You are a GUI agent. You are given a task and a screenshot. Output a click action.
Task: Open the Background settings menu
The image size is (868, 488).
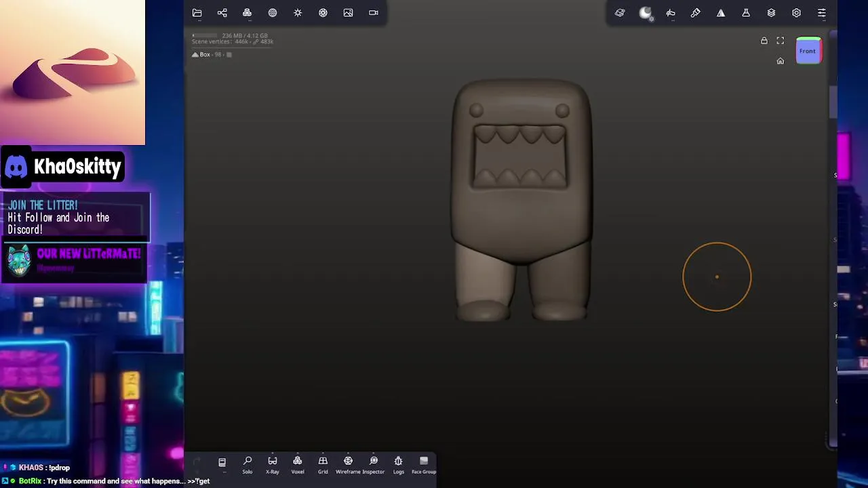[273, 13]
